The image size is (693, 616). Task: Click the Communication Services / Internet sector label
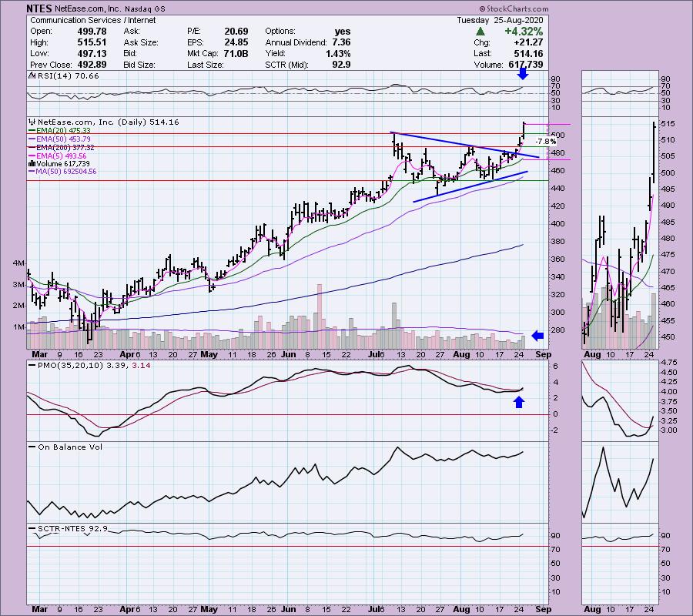(93, 20)
